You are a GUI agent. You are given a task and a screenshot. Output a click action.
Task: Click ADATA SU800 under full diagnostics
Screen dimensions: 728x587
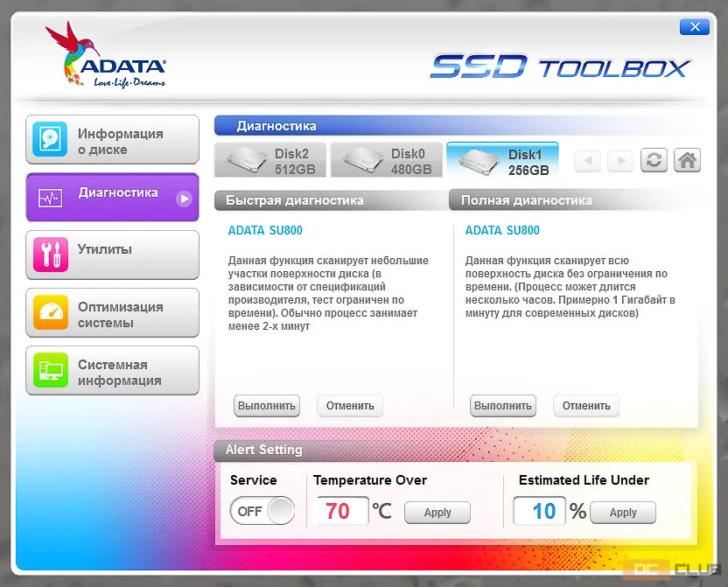(502, 230)
